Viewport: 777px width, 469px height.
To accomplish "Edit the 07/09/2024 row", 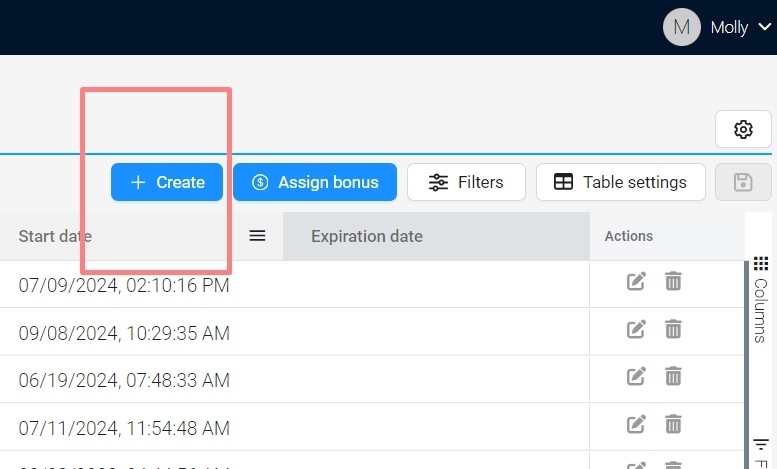I will pos(636,281).
